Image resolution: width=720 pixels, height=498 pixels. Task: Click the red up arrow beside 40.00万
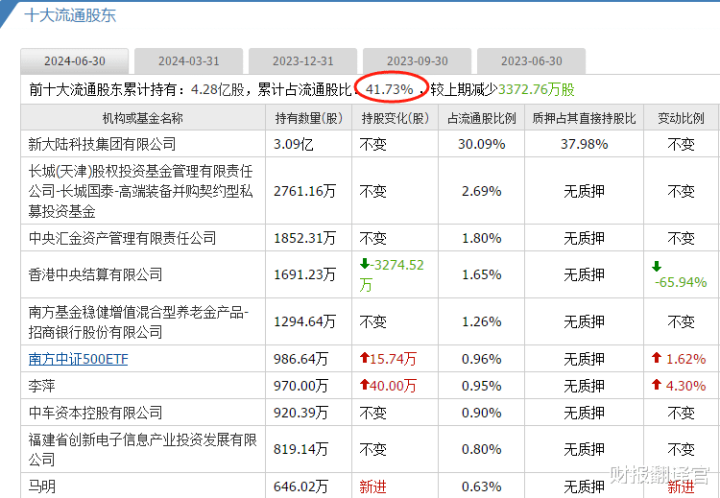[365, 385]
